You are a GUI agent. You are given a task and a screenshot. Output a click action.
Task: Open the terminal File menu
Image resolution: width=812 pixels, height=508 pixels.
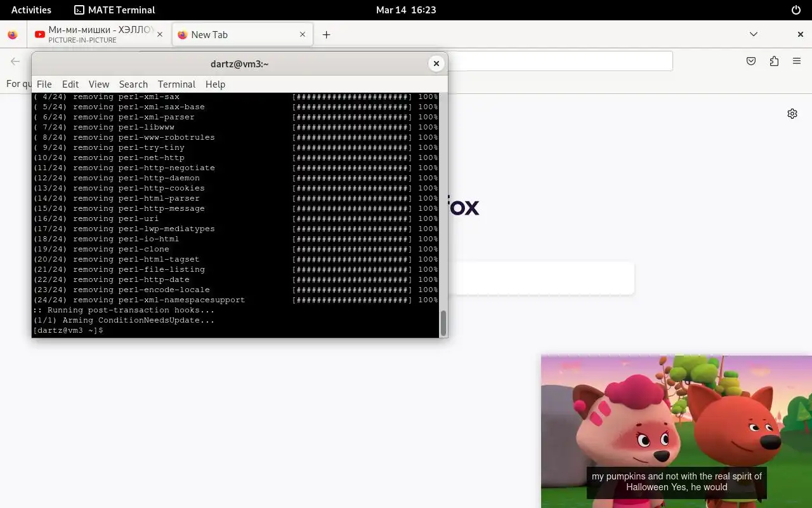pos(44,84)
